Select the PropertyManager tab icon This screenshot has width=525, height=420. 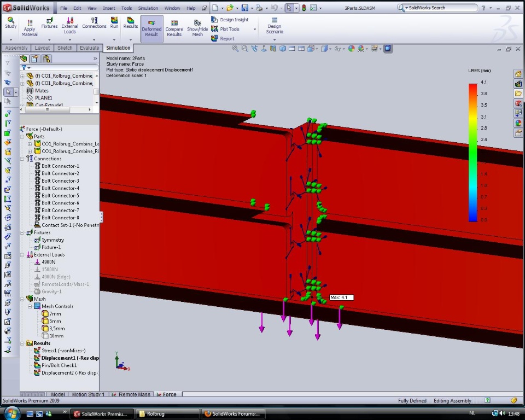pos(35,59)
